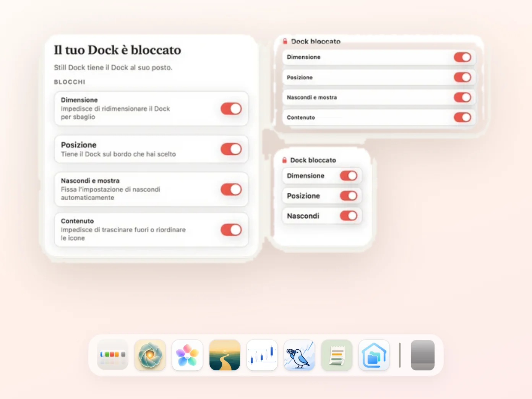Toggle Contenuto lock in the large widget
Viewport: 532px width, 399px height.
(231, 230)
